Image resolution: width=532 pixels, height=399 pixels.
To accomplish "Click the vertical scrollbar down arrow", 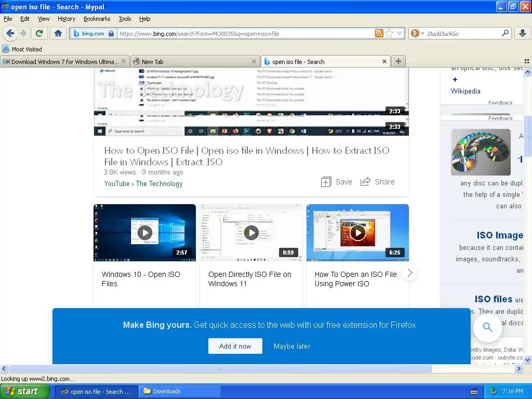I will pos(528,360).
